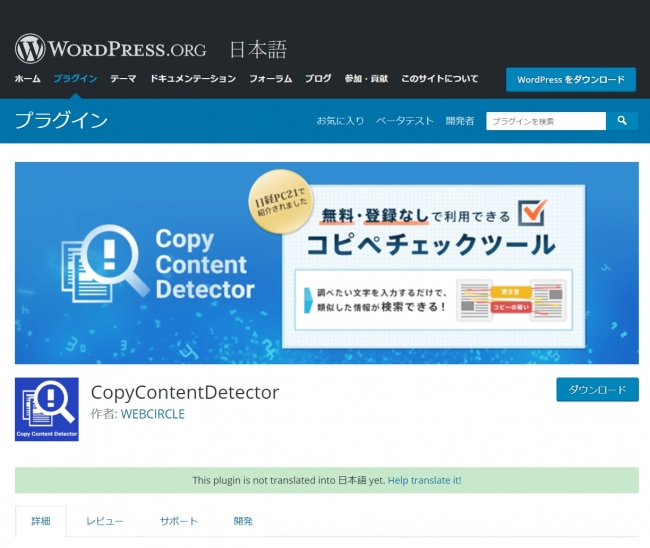Screen dimensions: 650x548
Task: Focus the プラグインを検索 search field
Action: [x=546, y=121]
